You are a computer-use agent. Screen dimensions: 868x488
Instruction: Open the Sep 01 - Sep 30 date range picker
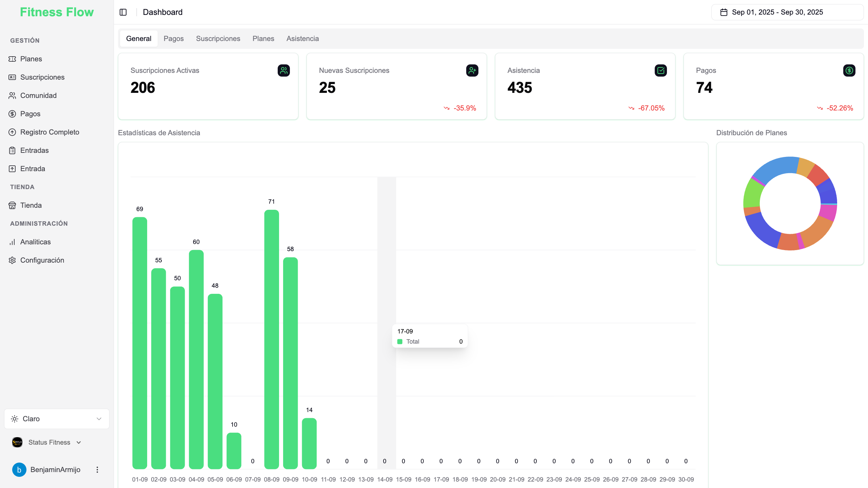pos(787,12)
